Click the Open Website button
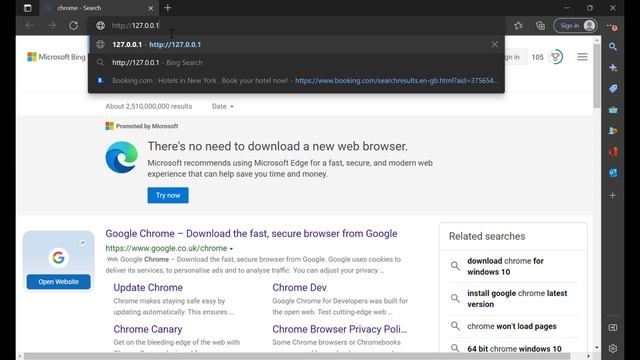This screenshot has height=360, width=640. 58,282
